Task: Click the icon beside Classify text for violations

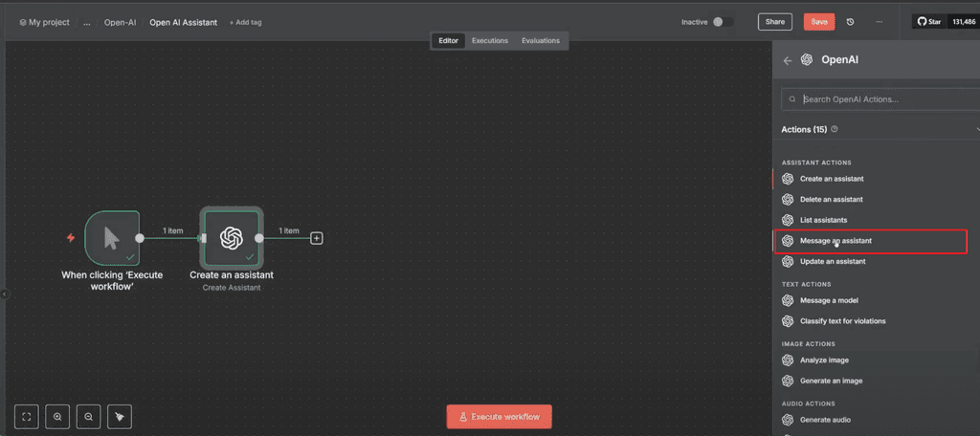Action: pyautogui.click(x=788, y=321)
